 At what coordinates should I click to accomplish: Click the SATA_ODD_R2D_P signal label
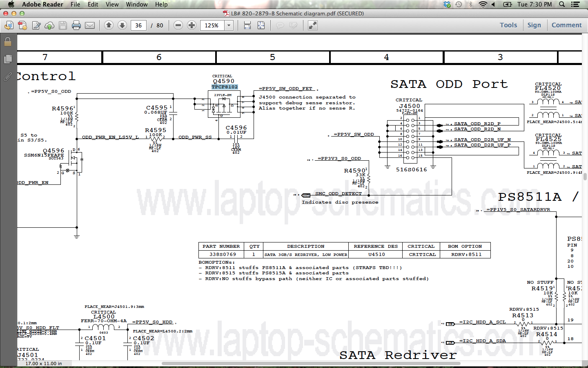477,123
